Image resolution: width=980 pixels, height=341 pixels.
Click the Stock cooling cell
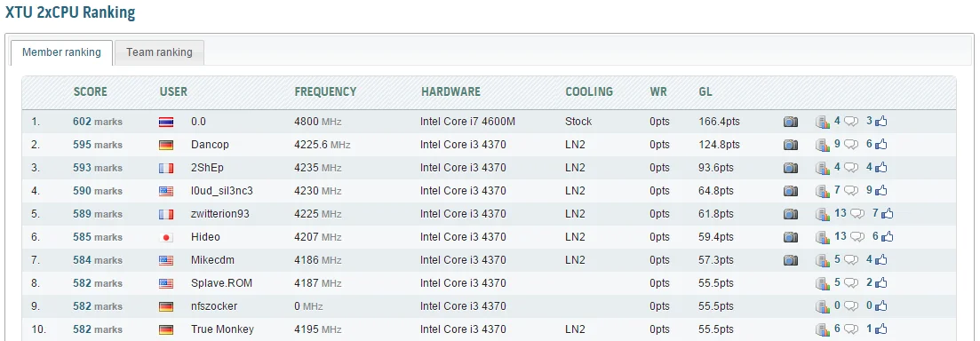[578, 122]
